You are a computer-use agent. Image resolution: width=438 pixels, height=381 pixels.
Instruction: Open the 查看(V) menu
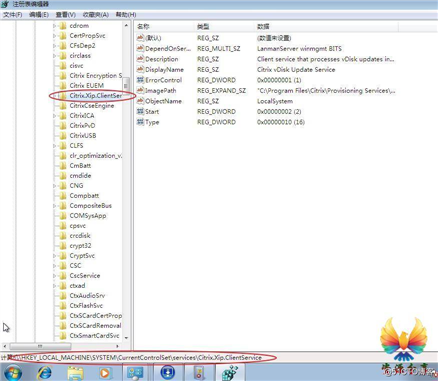[x=65, y=15]
